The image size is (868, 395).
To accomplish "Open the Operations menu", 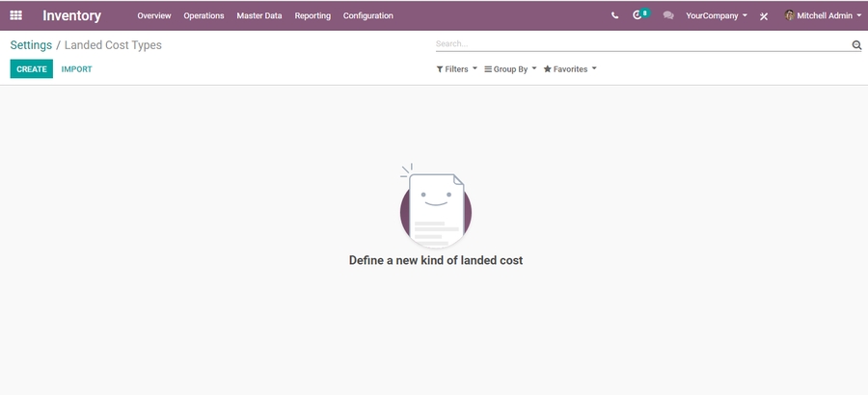I will (203, 15).
